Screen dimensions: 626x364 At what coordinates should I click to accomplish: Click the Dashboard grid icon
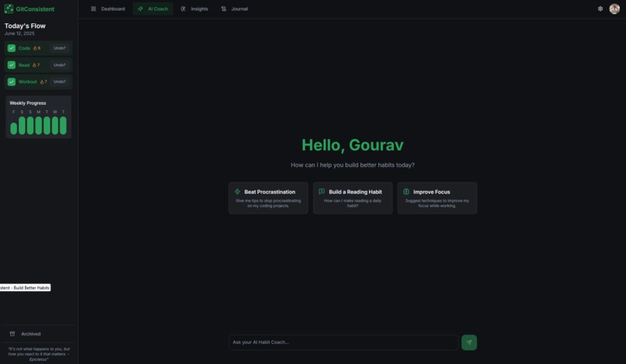(93, 9)
